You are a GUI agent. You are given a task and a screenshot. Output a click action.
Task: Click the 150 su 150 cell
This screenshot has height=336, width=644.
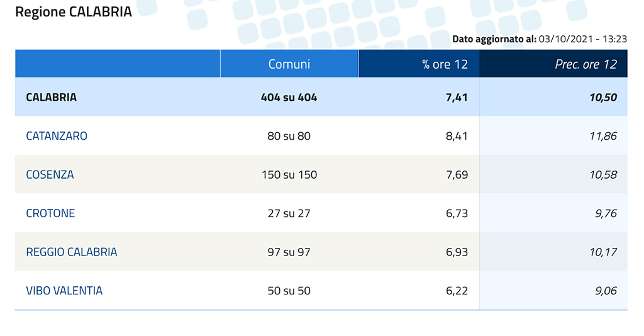(289, 175)
